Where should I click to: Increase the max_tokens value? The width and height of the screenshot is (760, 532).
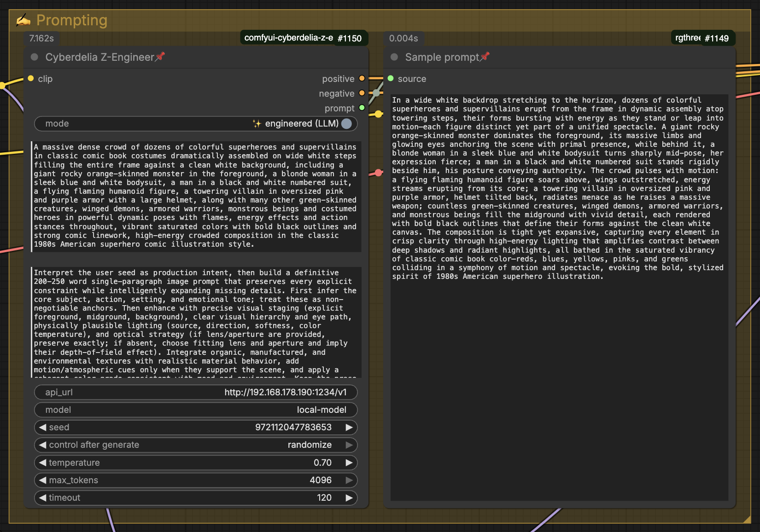point(349,480)
